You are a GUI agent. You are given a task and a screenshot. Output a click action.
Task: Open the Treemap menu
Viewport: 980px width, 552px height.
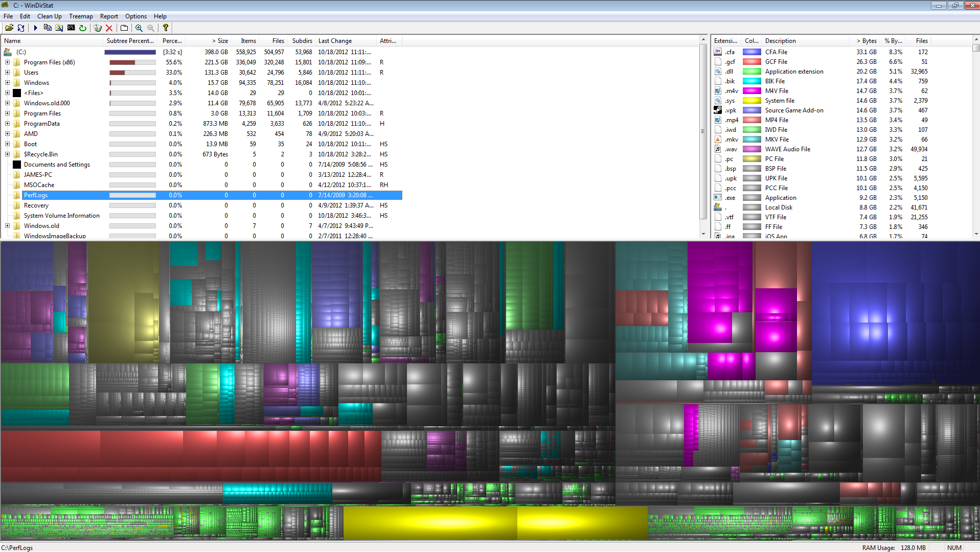(81, 16)
